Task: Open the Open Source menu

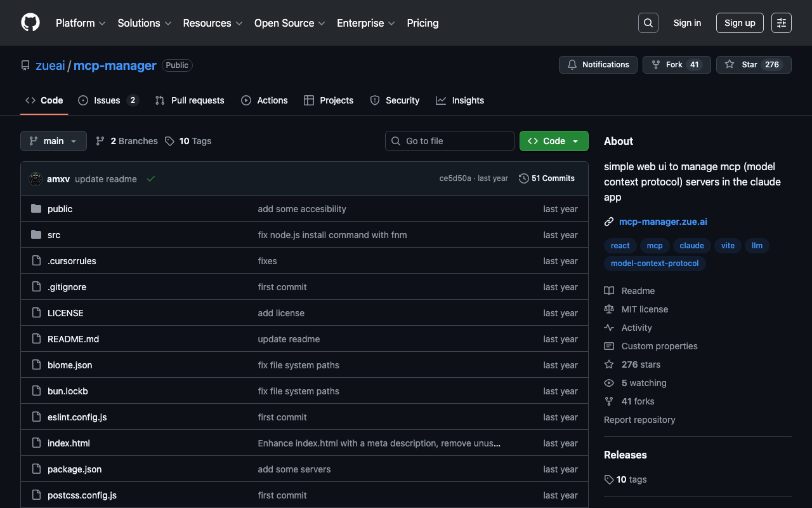Action: point(289,23)
